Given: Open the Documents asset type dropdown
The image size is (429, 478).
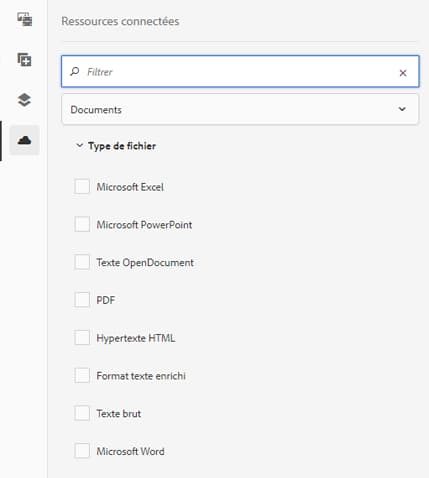Looking at the screenshot, I should (x=240, y=109).
